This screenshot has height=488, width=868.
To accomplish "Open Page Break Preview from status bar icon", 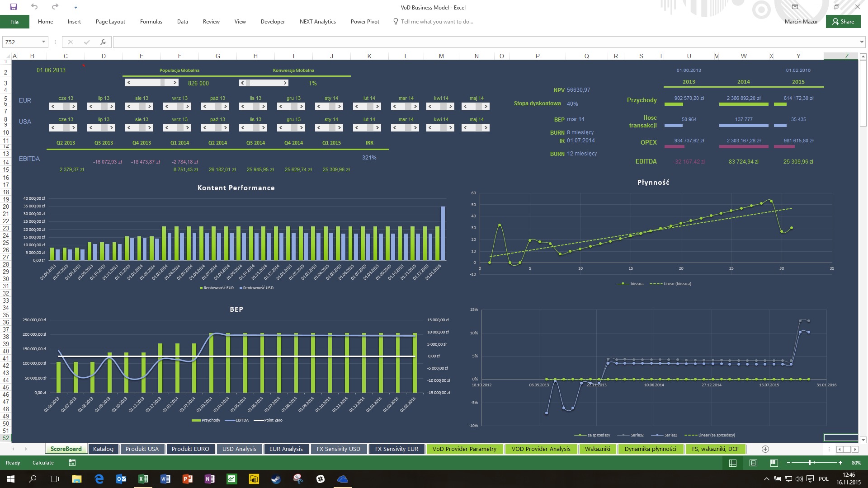I will [774, 463].
